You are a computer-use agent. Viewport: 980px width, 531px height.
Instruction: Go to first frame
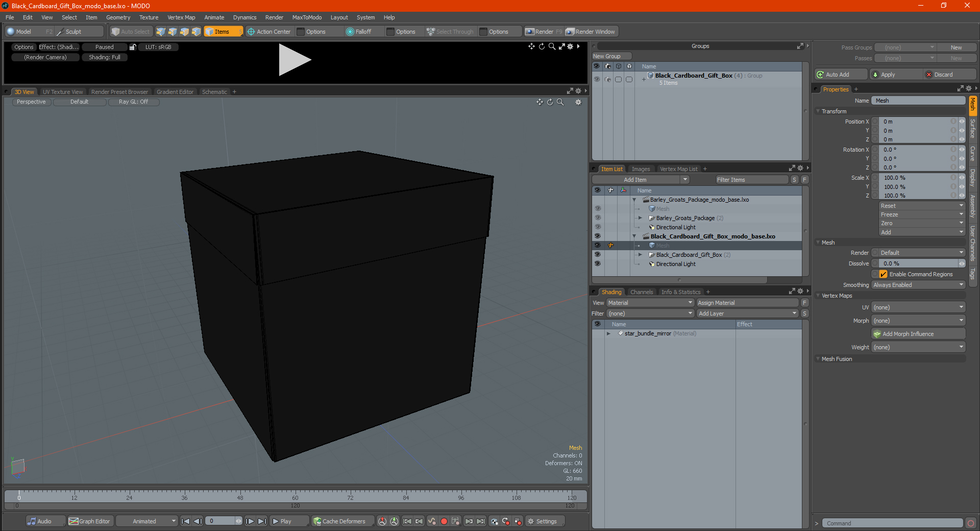coord(186,521)
